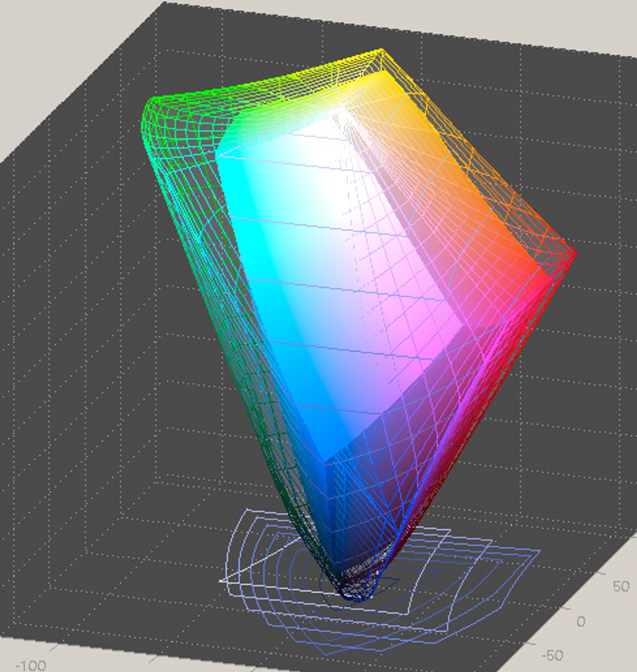
Task: Select the red vertex of the wireframe gamut
Action: (x=576, y=253)
